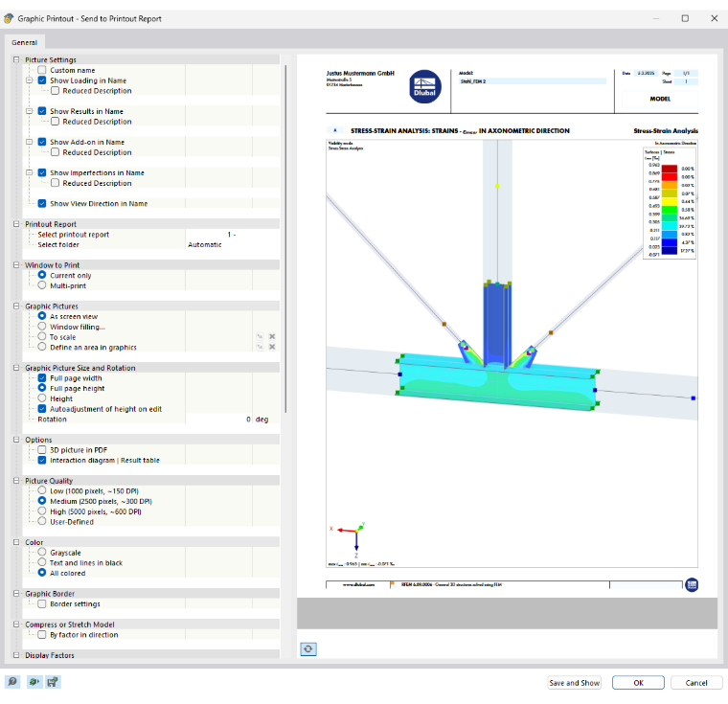This screenshot has width=728, height=704.
Task: Open the Select printout report dropdown
Action: pos(232,235)
